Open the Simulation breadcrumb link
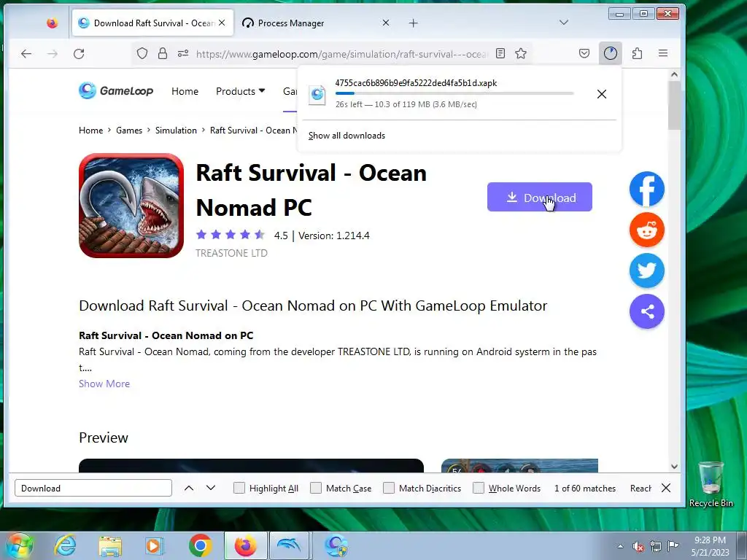This screenshot has width=747, height=560. point(176,131)
